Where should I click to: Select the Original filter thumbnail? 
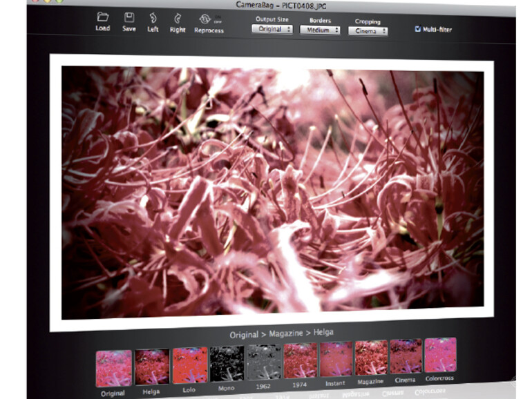point(114,369)
